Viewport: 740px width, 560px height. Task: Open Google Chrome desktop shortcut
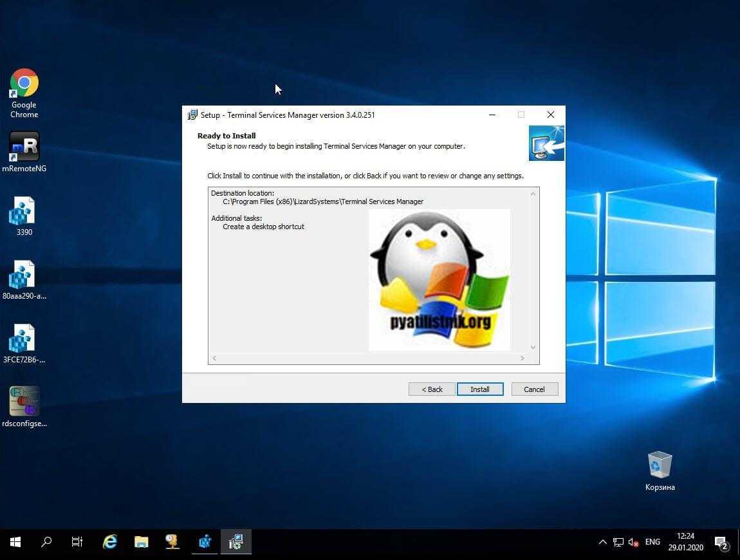click(24, 84)
